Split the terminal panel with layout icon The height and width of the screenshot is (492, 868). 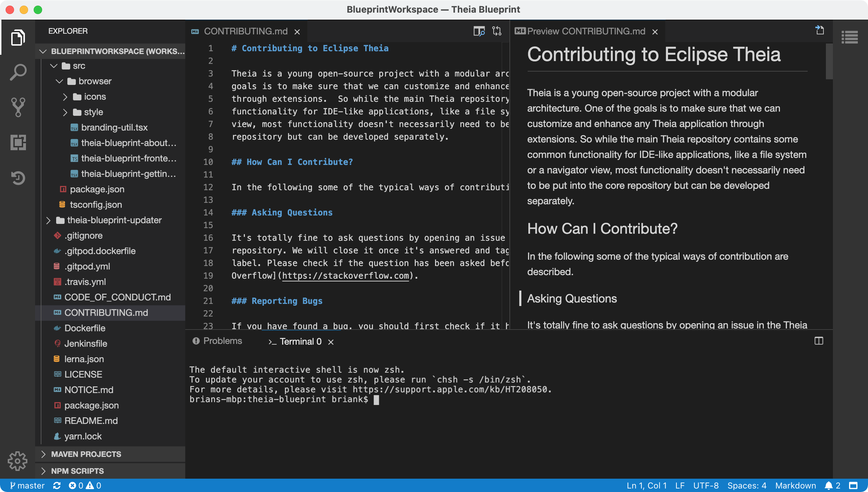pyautogui.click(x=819, y=341)
